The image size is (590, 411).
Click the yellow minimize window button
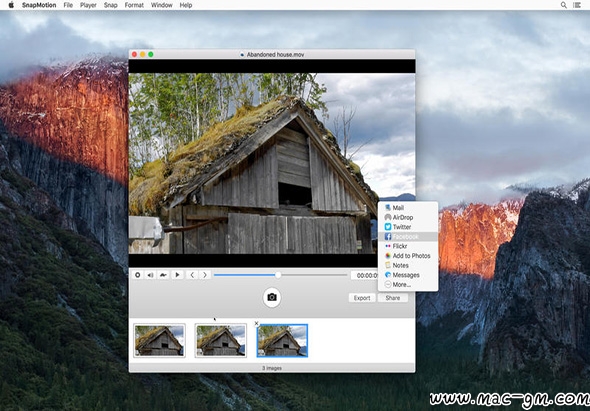point(143,55)
